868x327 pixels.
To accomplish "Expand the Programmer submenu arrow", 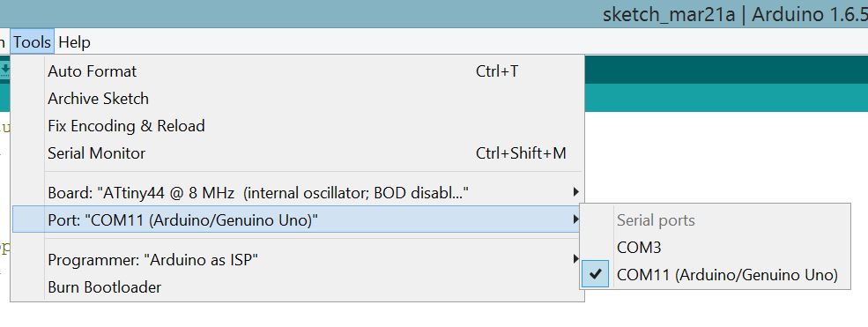I will point(575,259).
